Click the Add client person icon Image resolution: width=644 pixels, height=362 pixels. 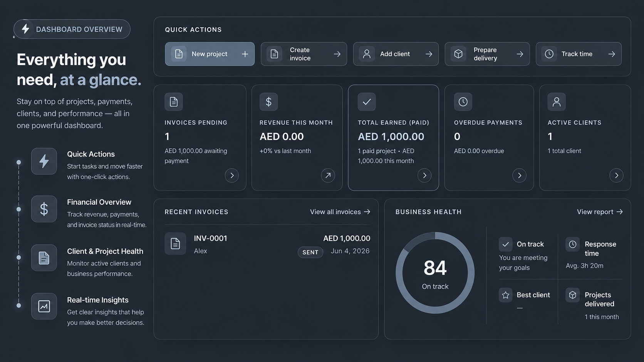pos(367,54)
